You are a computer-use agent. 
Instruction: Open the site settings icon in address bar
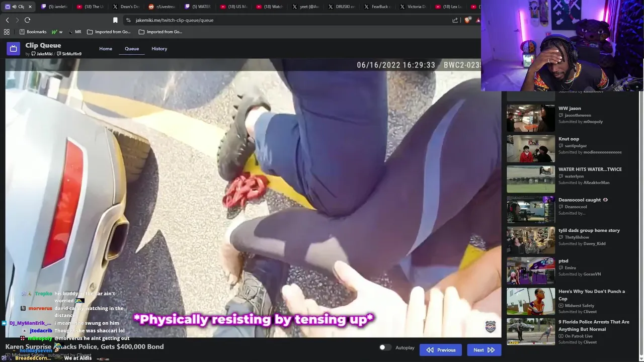pos(128,20)
